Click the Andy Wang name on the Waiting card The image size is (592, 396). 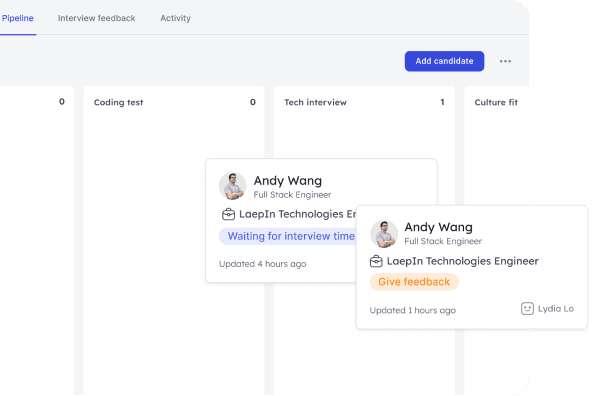(288, 181)
